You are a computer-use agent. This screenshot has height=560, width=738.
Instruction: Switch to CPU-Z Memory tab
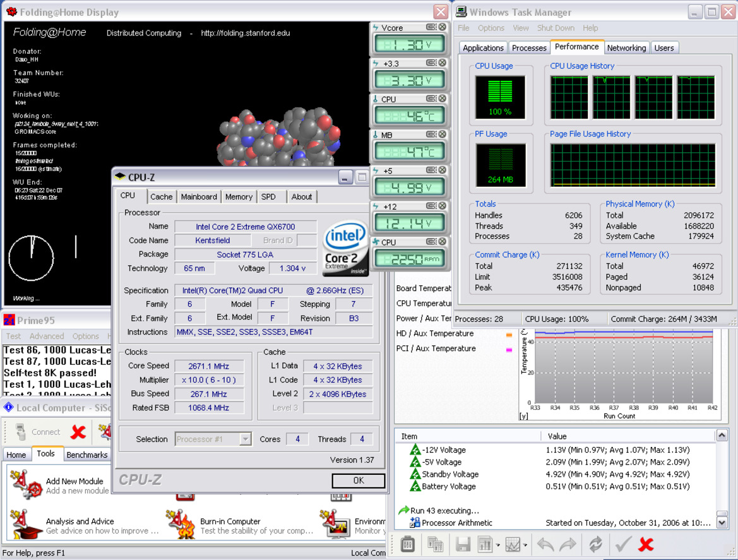239,197
